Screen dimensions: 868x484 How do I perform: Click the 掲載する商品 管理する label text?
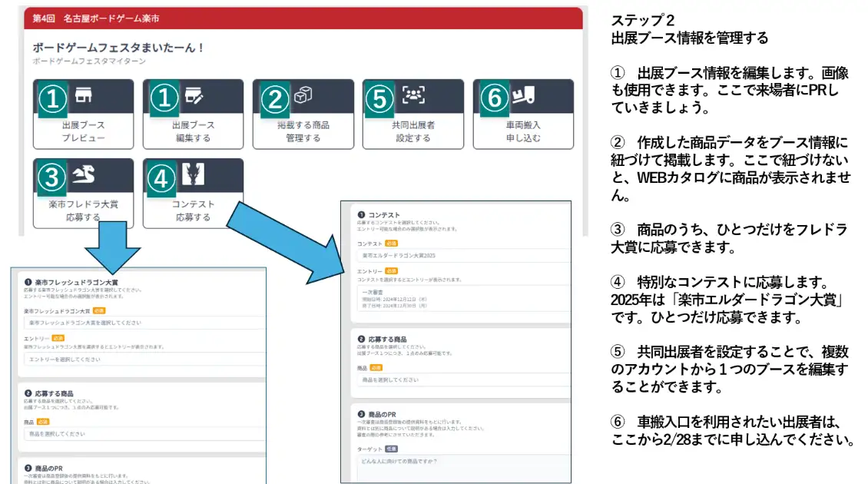click(303, 131)
